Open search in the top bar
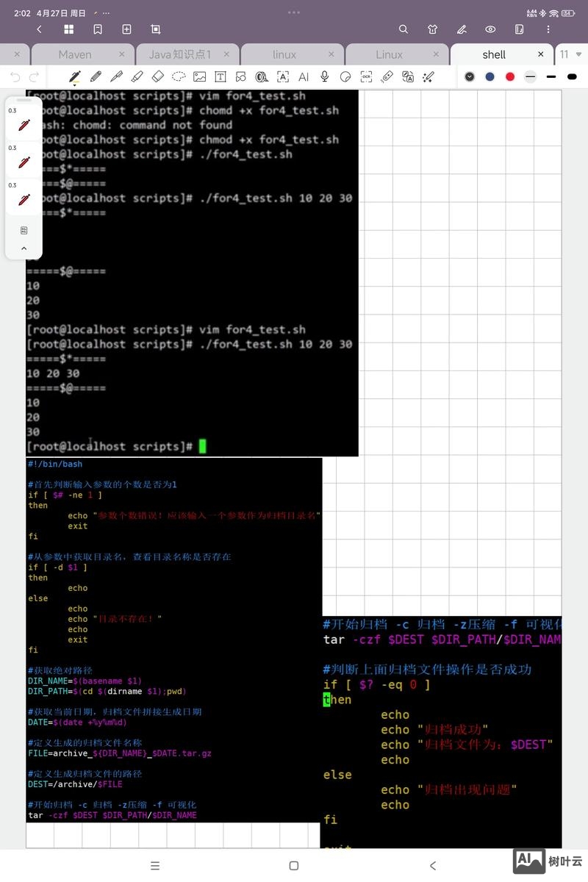 coord(403,29)
